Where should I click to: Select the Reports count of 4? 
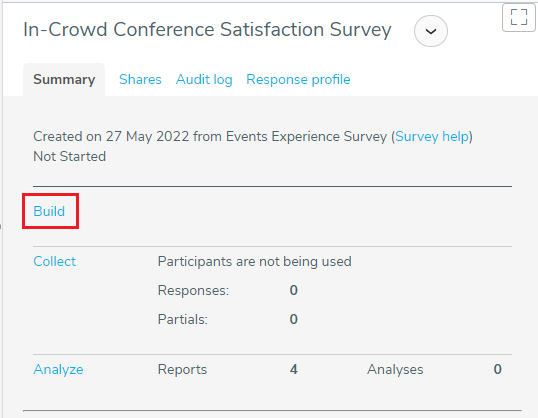tap(293, 369)
